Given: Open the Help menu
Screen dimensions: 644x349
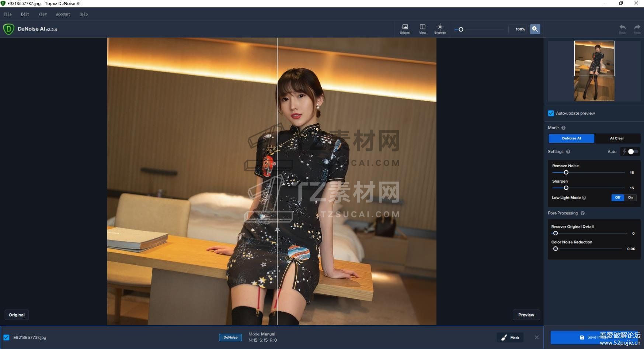Looking at the screenshot, I should 84,14.
